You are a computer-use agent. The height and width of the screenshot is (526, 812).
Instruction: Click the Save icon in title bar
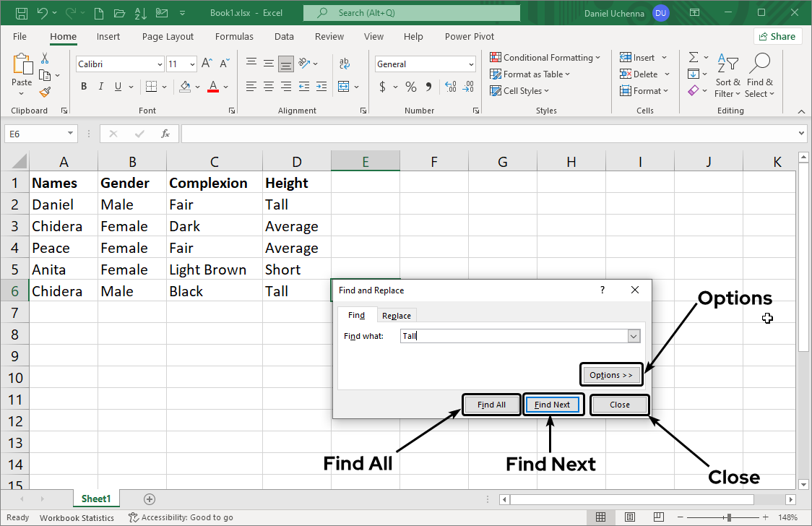pyautogui.click(x=21, y=13)
